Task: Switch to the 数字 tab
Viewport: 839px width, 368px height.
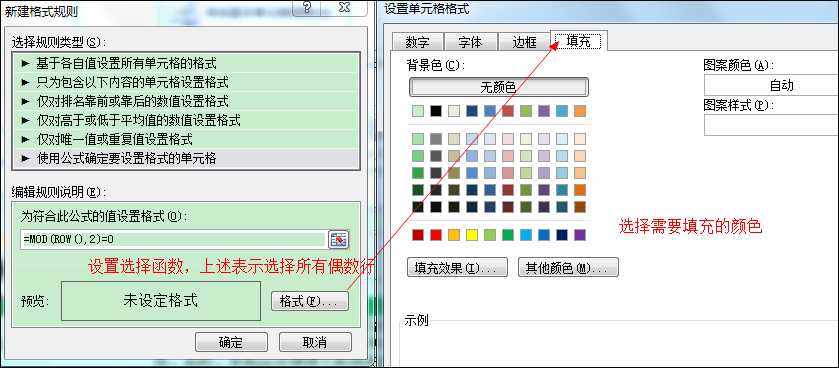Action: click(418, 42)
